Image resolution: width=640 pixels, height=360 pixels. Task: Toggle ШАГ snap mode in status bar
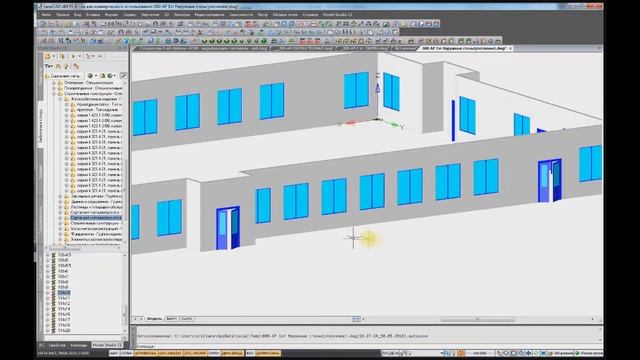coord(114,353)
